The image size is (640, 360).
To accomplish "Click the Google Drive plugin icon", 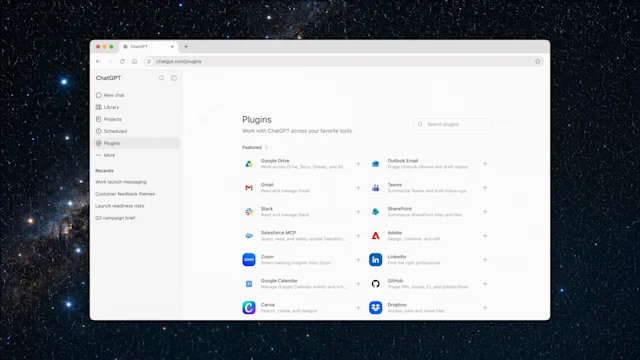I will (249, 164).
